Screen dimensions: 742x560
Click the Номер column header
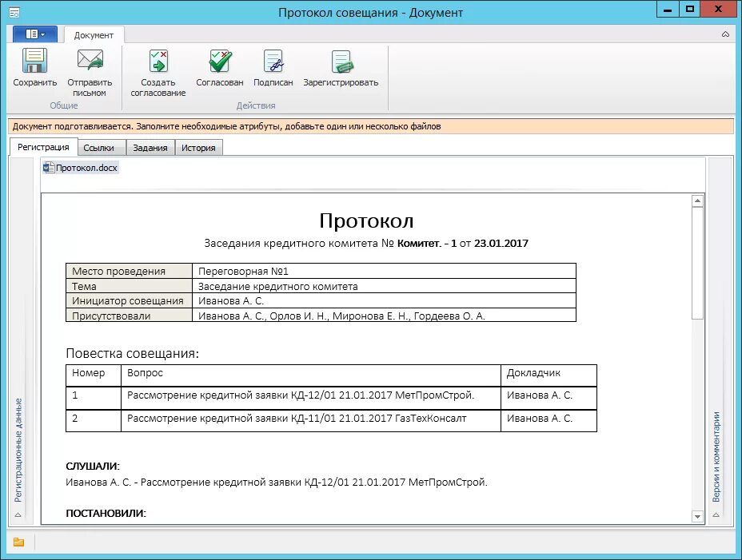94,375
